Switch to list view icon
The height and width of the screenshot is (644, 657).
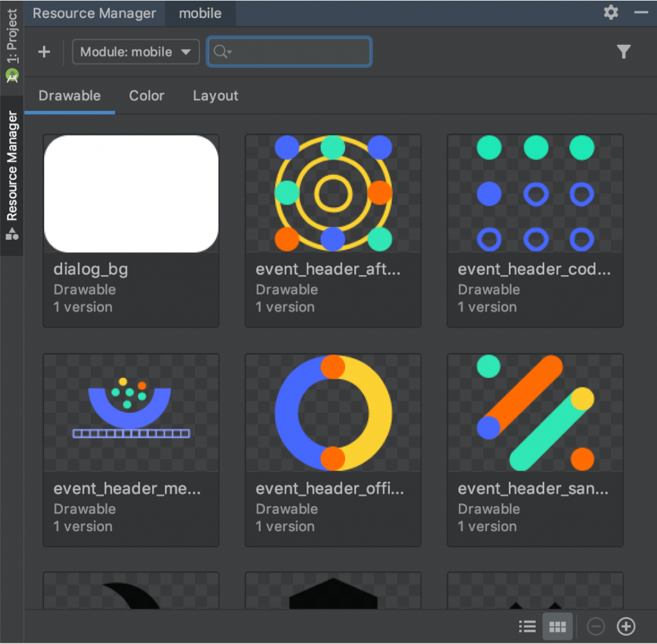tap(527, 627)
